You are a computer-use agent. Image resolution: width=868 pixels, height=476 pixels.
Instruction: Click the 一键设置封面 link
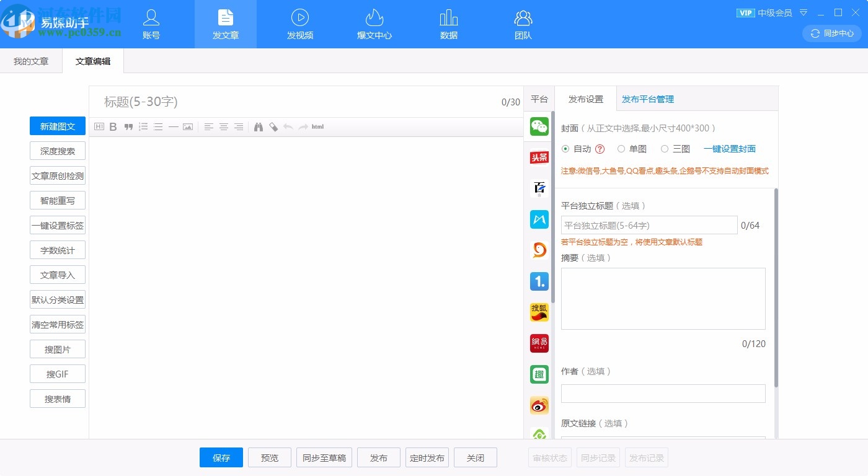730,149
